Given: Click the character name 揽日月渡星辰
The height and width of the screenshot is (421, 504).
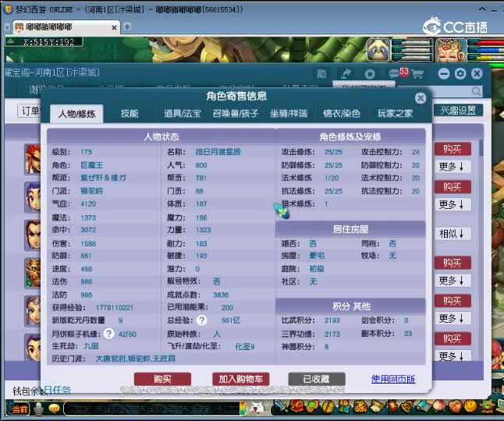Looking at the screenshot, I should [x=218, y=152].
